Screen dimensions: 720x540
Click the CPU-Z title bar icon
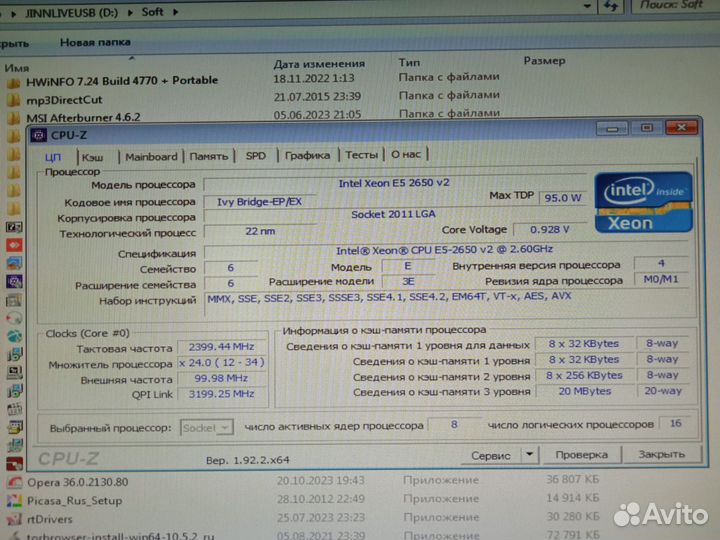point(39,135)
